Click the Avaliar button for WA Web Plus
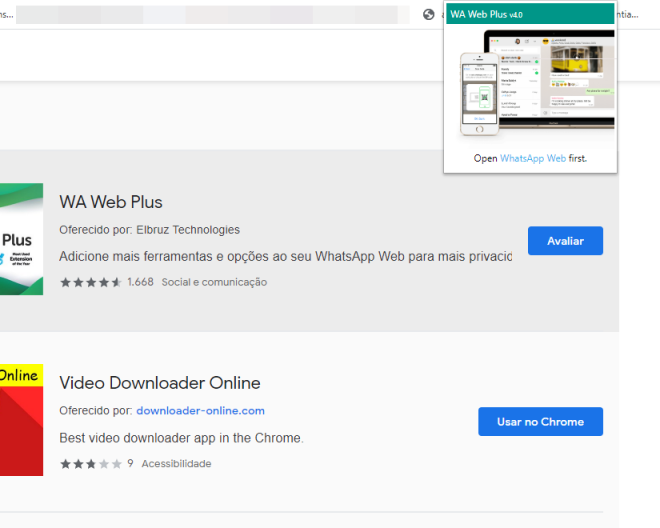The image size is (660, 528). [565, 241]
